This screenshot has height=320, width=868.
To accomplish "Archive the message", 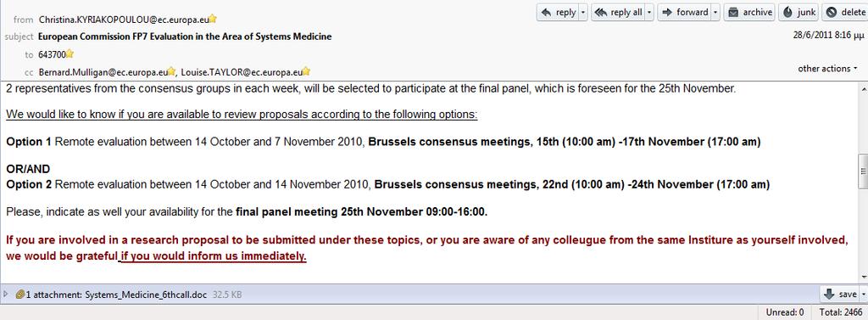I will pyautogui.click(x=749, y=12).
